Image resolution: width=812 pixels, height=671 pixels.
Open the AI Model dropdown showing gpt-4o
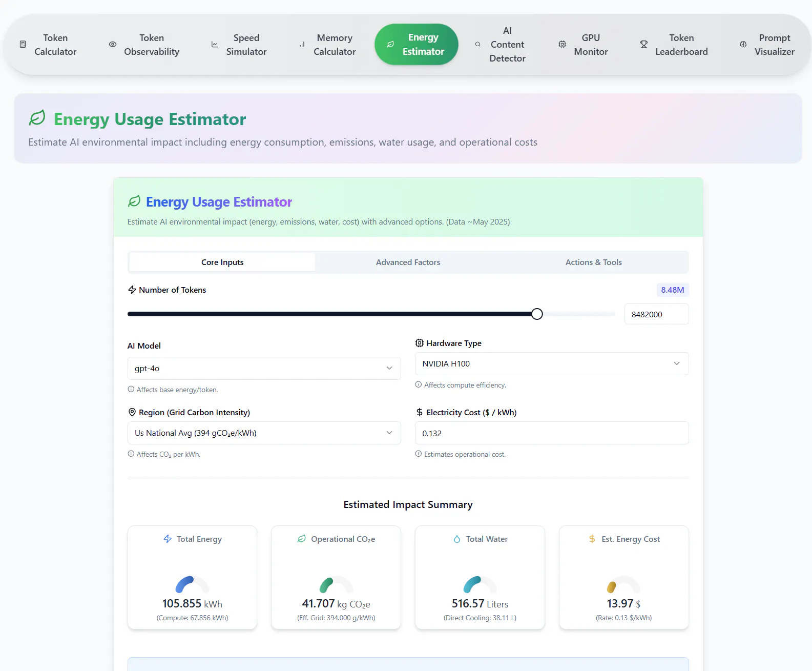click(x=264, y=368)
